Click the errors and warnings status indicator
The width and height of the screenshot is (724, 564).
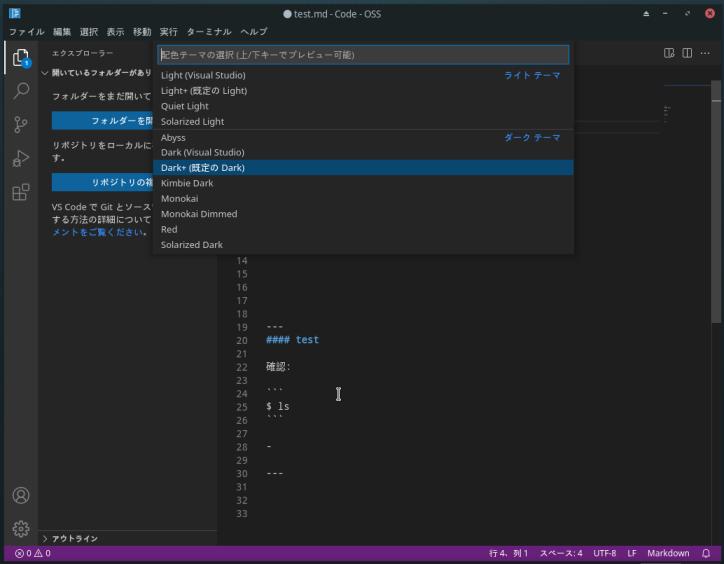pos(32,553)
